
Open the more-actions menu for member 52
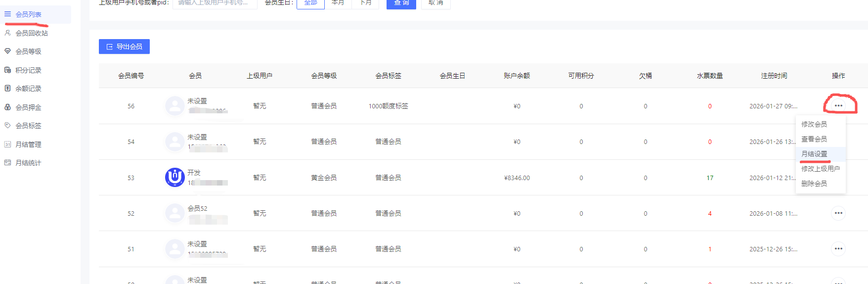coord(838,213)
